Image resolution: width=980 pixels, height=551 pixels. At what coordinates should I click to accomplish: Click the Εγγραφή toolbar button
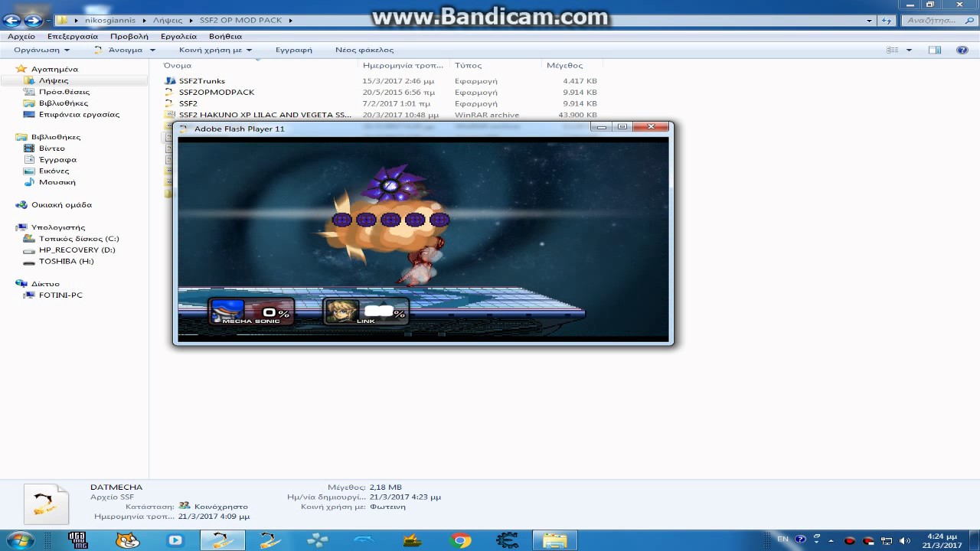[x=294, y=50]
